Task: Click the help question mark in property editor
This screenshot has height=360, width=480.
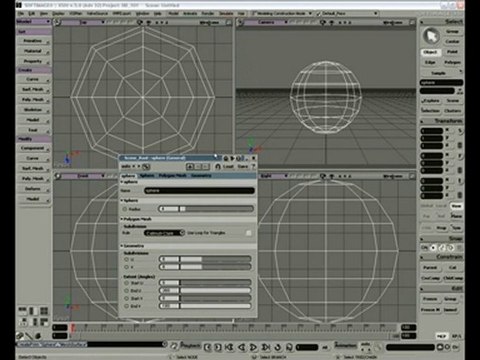Action: pos(253,166)
